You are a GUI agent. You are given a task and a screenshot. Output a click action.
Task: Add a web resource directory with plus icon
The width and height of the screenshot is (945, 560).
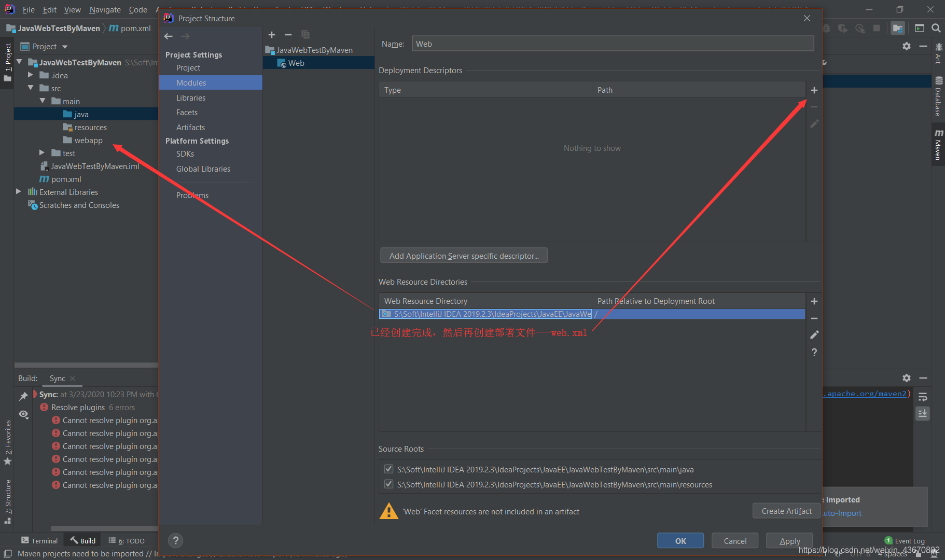click(x=814, y=301)
